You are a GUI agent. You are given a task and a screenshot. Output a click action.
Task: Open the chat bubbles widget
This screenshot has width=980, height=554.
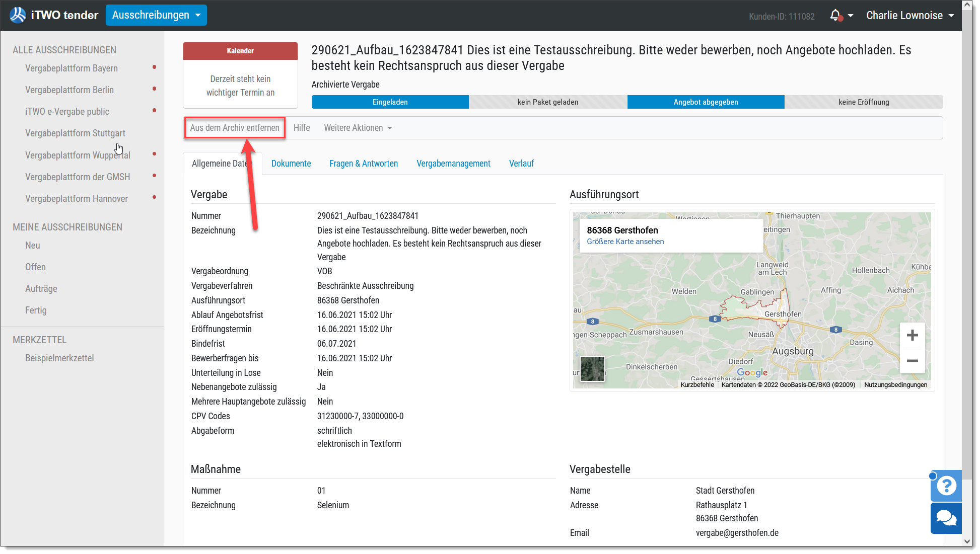(x=946, y=518)
